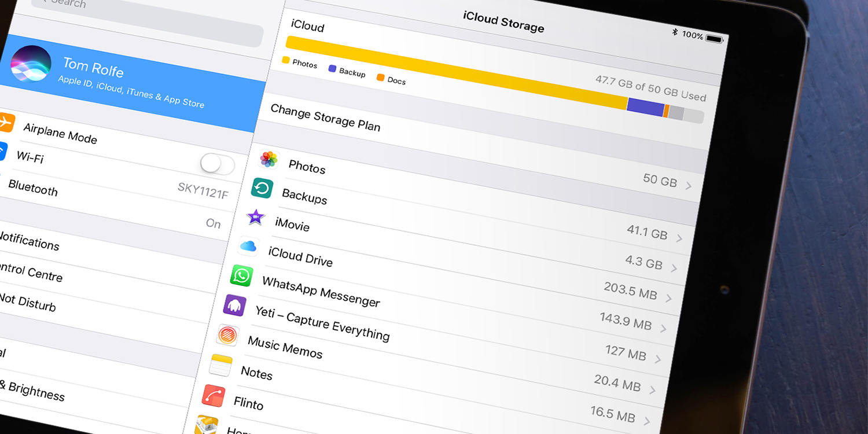Tap the yellow Notes icon

[x=220, y=366]
